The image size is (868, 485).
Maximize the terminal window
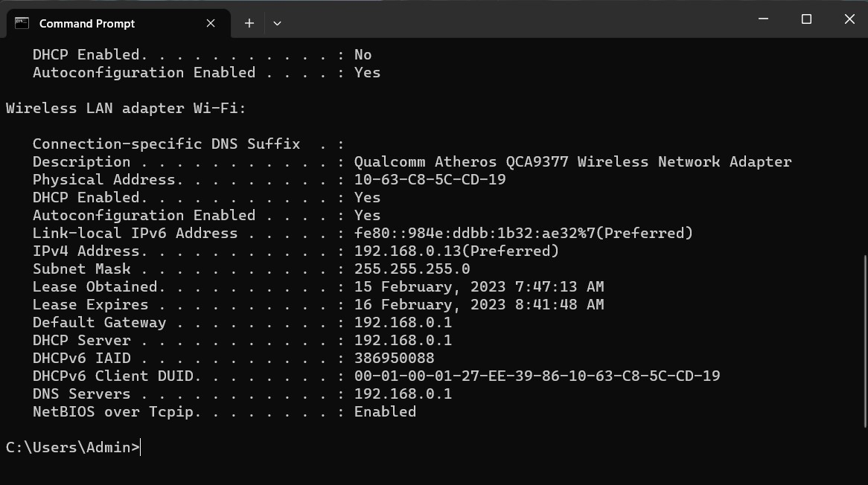pyautogui.click(x=806, y=19)
